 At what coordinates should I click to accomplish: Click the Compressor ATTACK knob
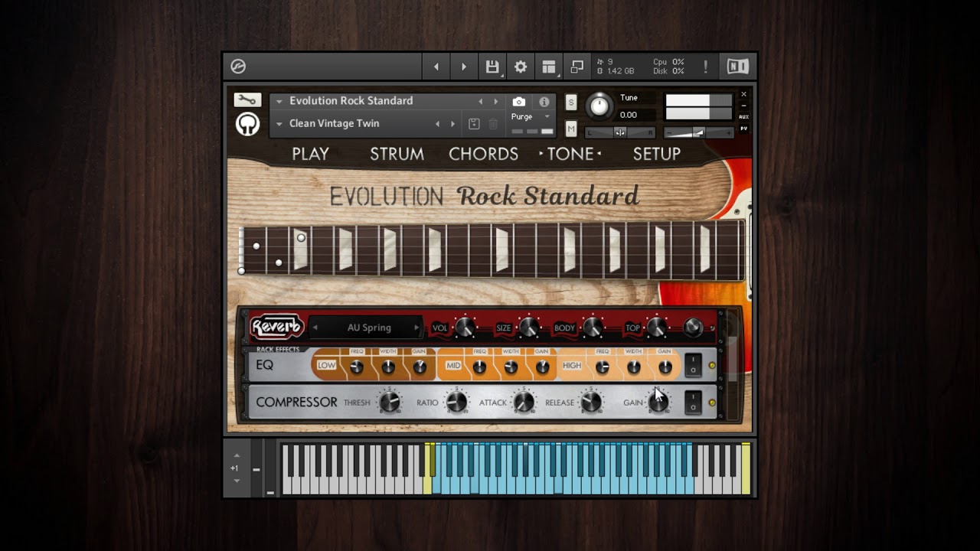(524, 402)
